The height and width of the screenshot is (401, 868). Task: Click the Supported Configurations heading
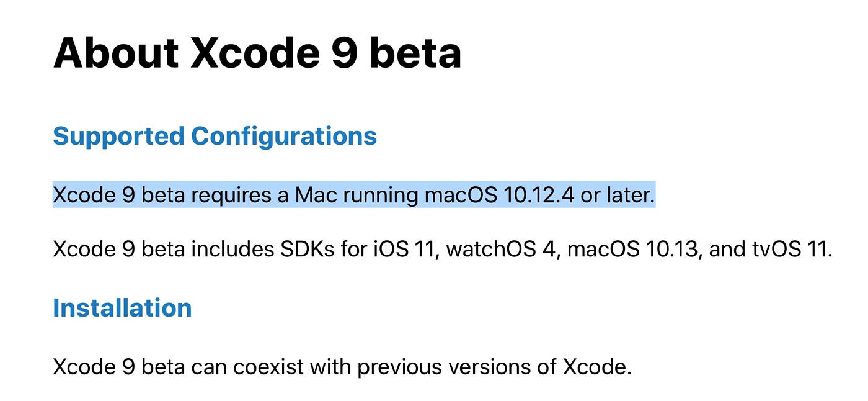215,137
